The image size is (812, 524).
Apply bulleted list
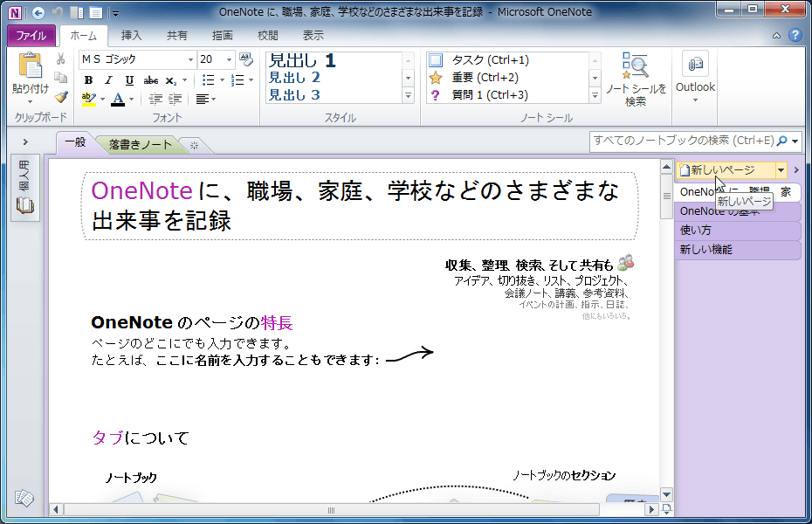coord(208,80)
